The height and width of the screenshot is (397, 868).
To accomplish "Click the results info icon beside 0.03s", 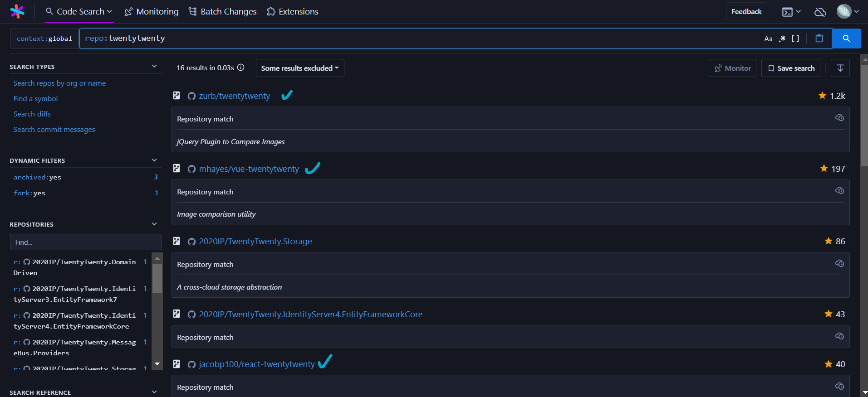I will pyautogui.click(x=241, y=68).
